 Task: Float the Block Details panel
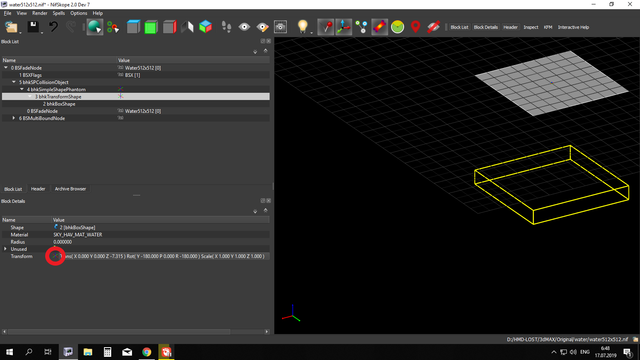[x=263, y=201]
